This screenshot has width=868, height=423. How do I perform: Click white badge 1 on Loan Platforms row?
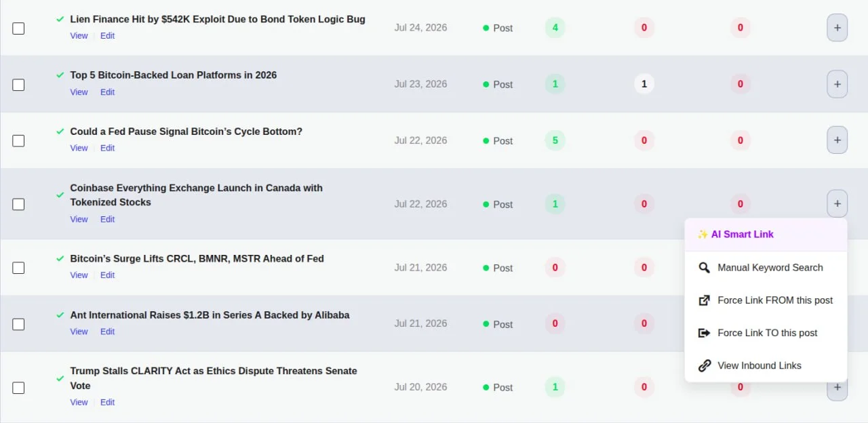[644, 84]
